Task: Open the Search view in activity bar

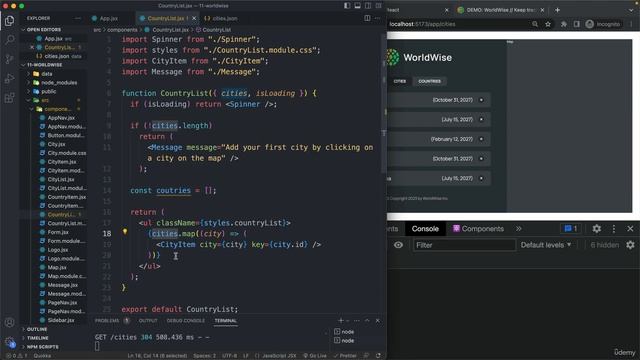Action: click(9, 40)
